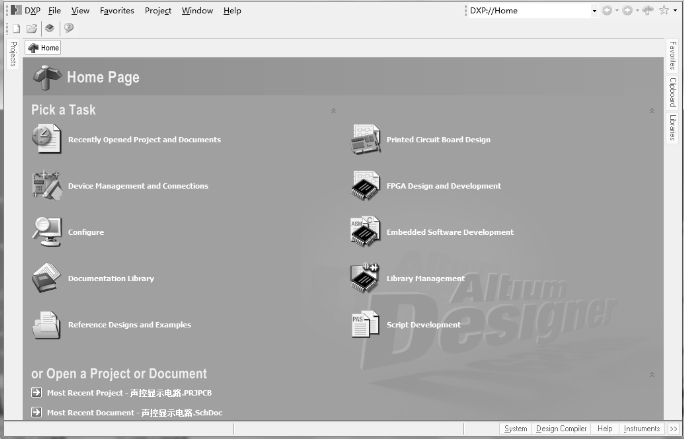
Task: Open the back button history dropdown arrow
Action: tap(617, 10)
